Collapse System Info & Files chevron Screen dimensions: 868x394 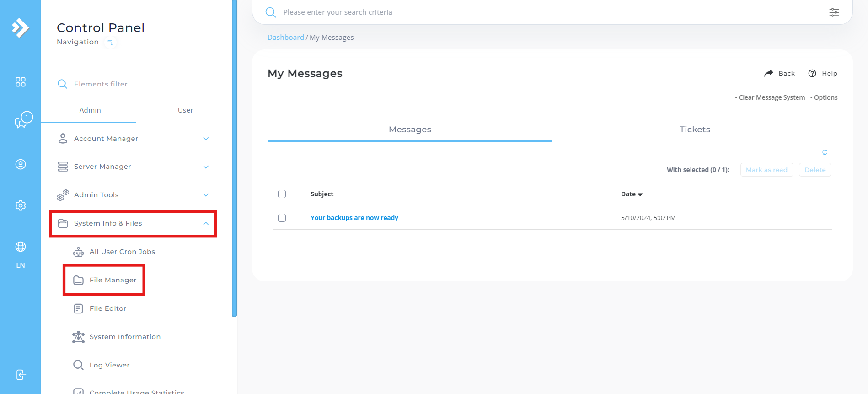tap(206, 223)
